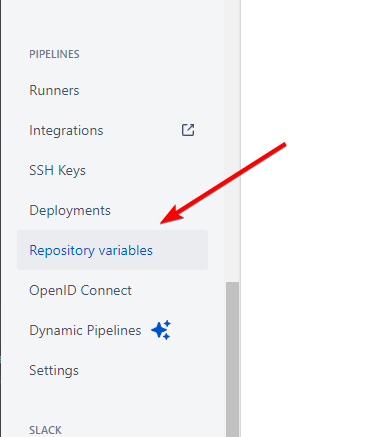Click the blue sparkle icon beside Dynamic Pipelines
365x437 pixels.
(161, 330)
